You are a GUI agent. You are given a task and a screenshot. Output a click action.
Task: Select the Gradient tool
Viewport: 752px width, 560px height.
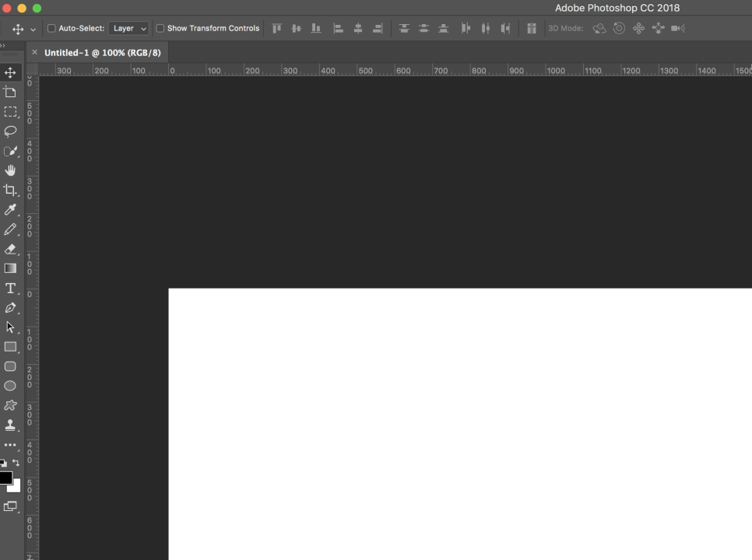pos(10,268)
